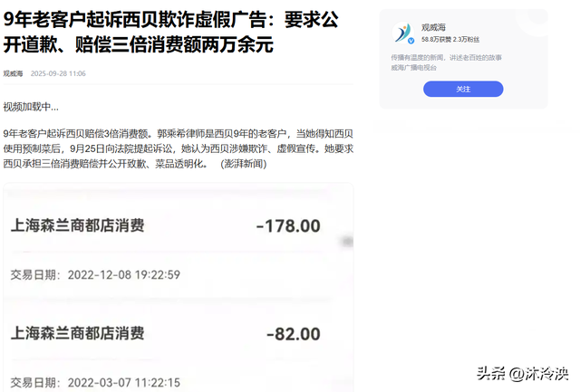The image size is (580, 392).
Task: Click the article headline about 西贝 lawsuit
Action: click(171, 33)
